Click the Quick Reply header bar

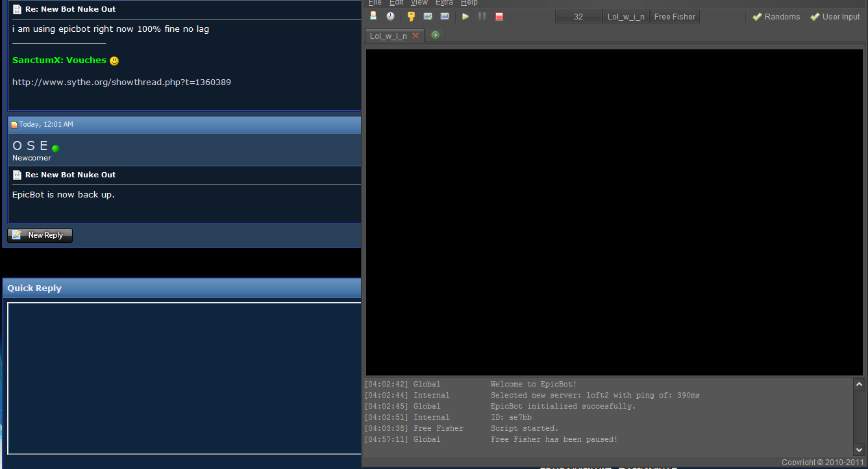182,288
